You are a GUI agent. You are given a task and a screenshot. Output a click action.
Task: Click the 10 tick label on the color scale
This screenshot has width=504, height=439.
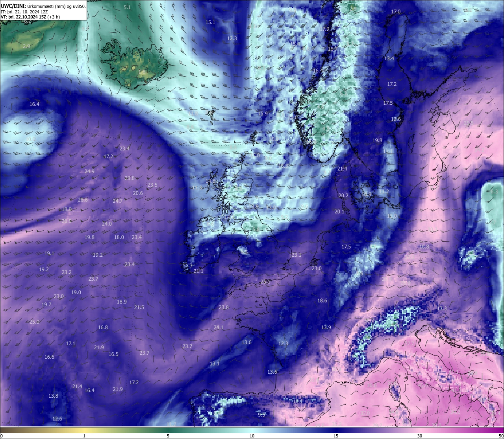pyautogui.click(x=252, y=436)
